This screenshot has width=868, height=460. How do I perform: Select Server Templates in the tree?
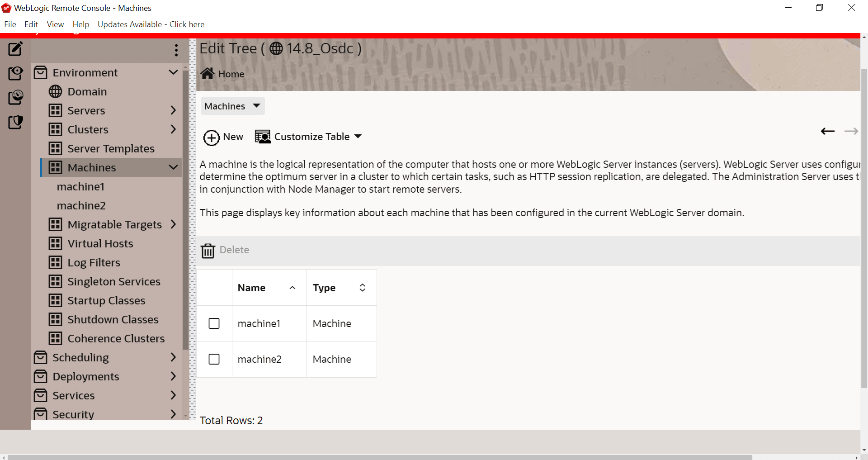click(111, 148)
